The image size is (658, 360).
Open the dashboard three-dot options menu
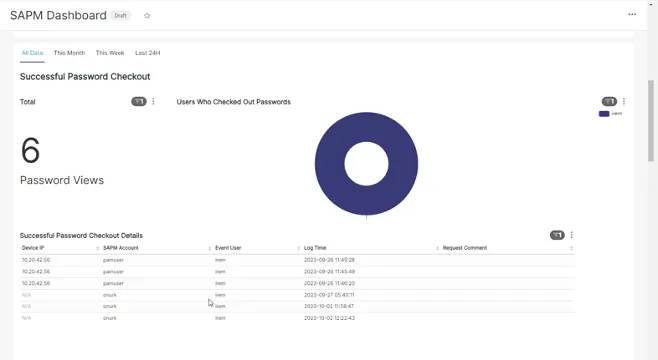[x=632, y=14]
